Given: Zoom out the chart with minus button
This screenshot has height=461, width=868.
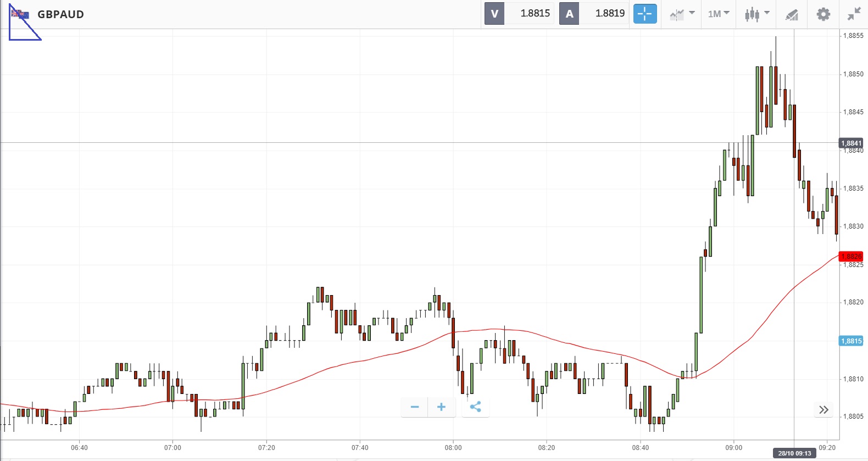Looking at the screenshot, I should (415, 407).
